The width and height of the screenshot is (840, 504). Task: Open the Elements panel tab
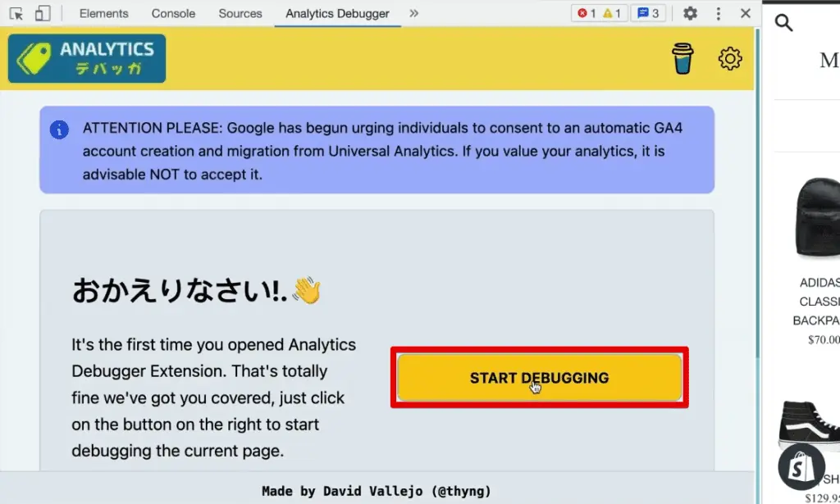pyautogui.click(x=103, y=13)
